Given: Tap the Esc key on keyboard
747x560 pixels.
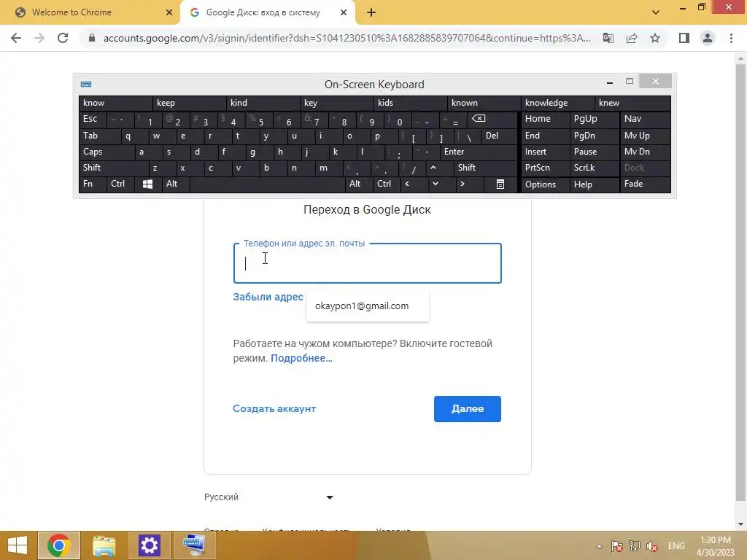Looking at the screenshot, I should pos(93,119).
